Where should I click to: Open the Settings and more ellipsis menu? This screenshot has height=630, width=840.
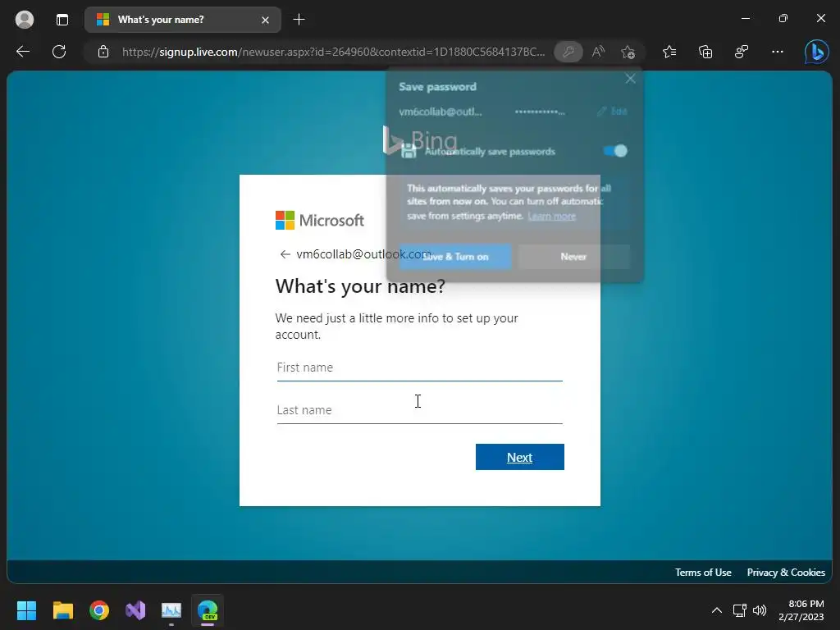778,52
